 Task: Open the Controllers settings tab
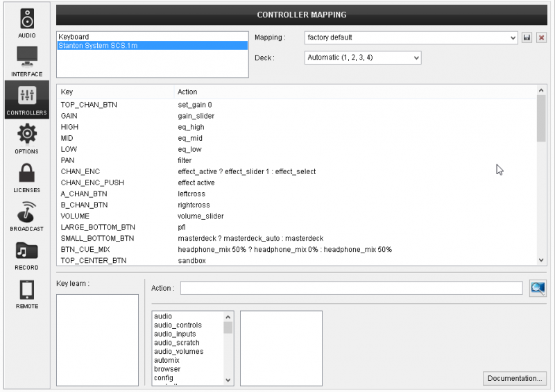pos(27,100)
